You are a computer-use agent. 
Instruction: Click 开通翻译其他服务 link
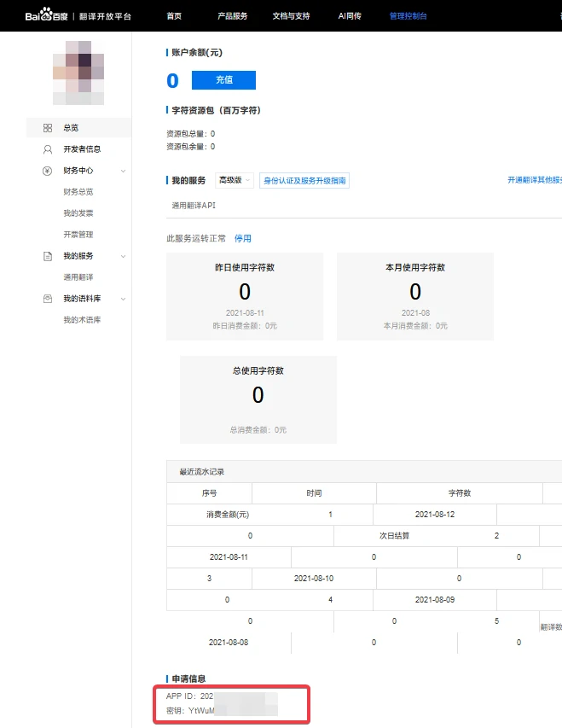point(535,180)
